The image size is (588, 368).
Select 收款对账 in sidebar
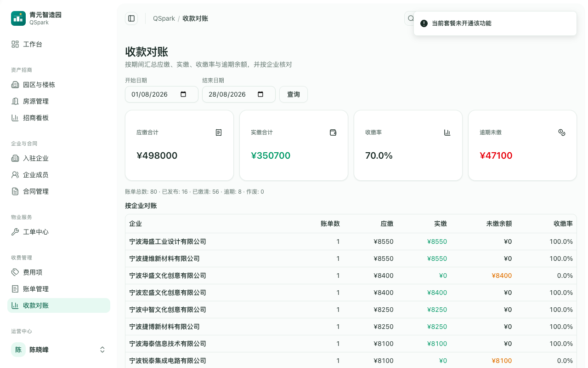point(59,305)
